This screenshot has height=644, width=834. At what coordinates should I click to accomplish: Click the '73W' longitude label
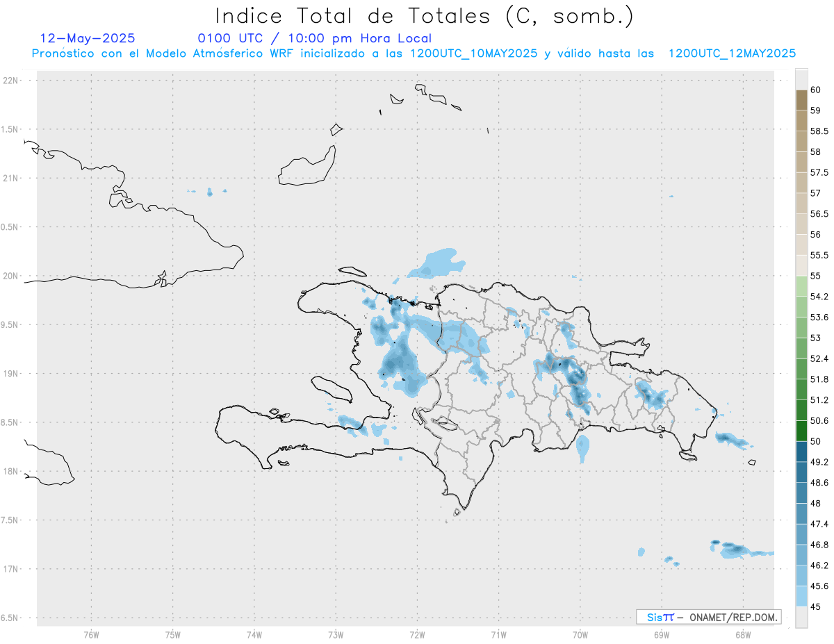click(336, 636)
